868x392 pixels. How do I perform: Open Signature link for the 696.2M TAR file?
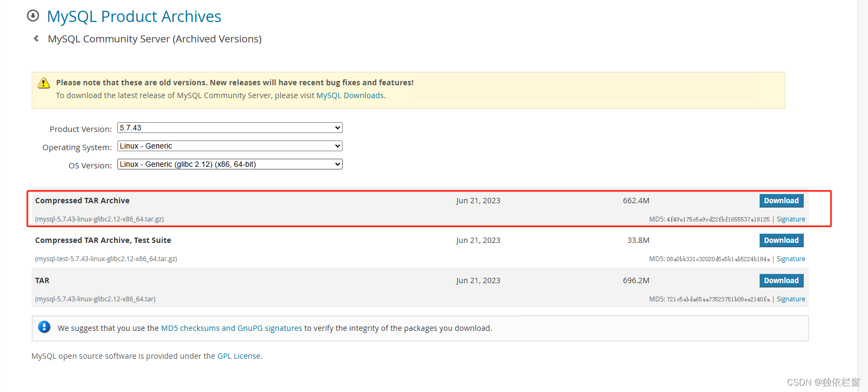click(x=791, y=299)
